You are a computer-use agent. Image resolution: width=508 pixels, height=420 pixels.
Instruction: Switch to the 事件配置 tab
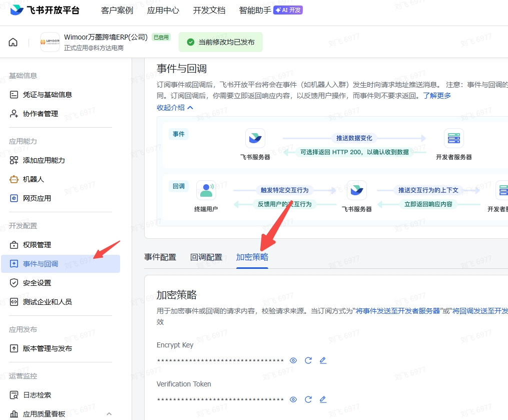160,257
